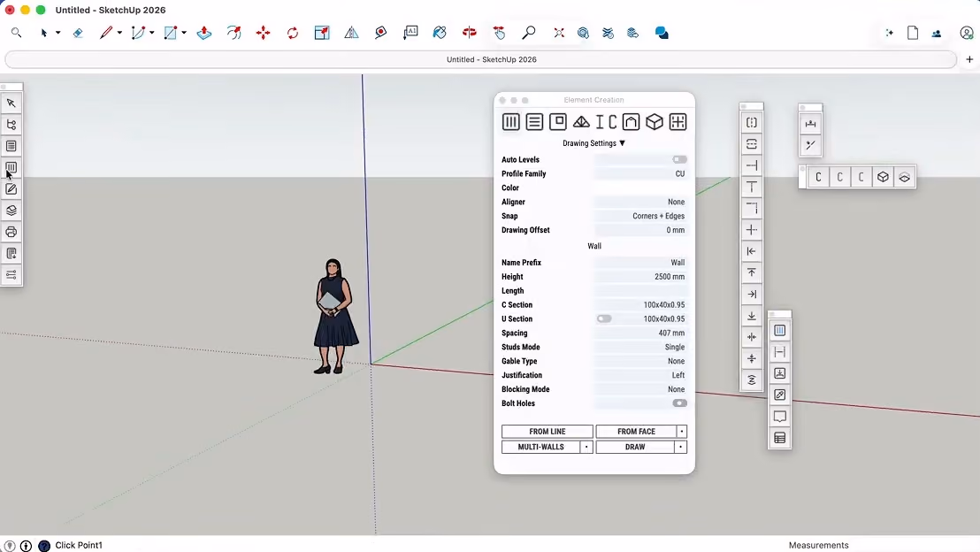Select the Zoom magnifier tool
This screenshot has height=552, width=980.
tap(529, 33)
